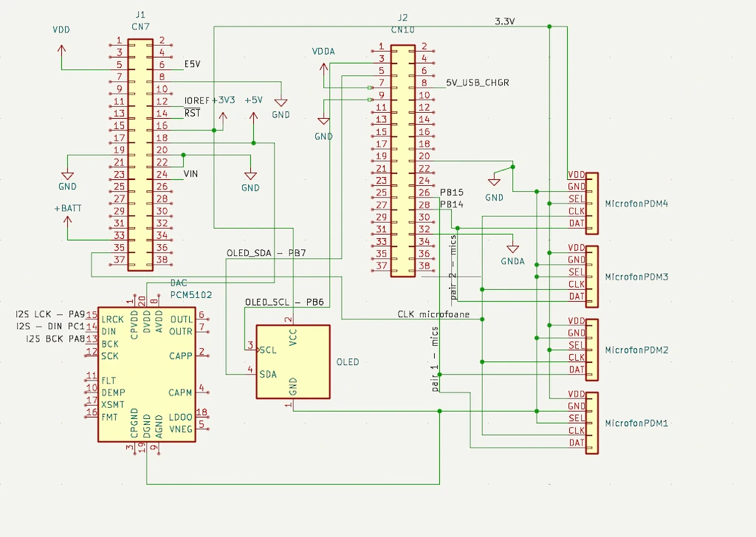
Task: Click the vertical pair 2 – mics label
Action: click(453, 268)
